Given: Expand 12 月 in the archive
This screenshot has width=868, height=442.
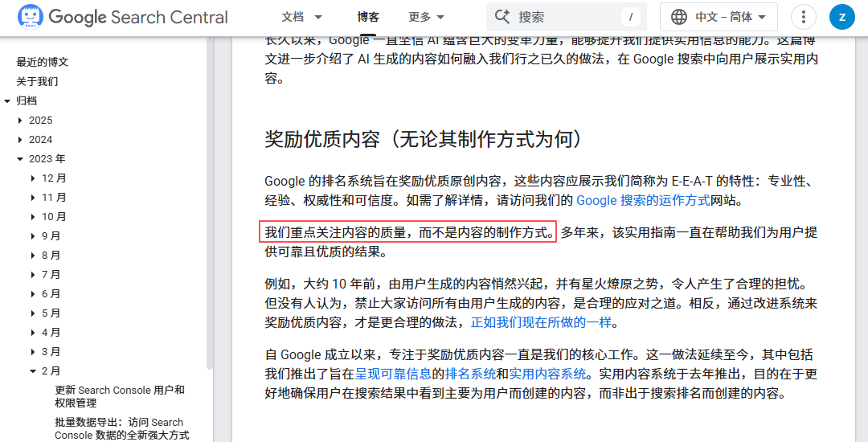Looking at the screenshot, I should coord(33,178).
